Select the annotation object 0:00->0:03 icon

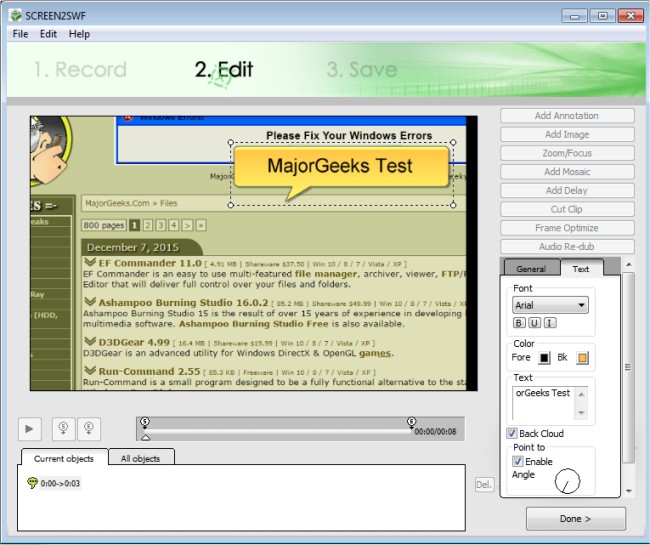pyautogui.click(x=32, y=483)
